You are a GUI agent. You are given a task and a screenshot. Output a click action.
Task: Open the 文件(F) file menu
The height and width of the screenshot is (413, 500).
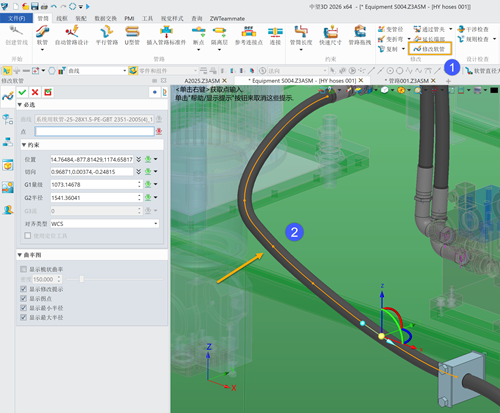16,18
